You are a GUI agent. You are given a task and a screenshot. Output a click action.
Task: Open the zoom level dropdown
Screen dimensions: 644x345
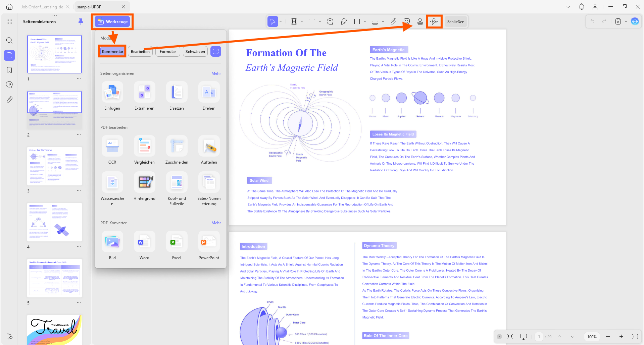tap(592, 337)
